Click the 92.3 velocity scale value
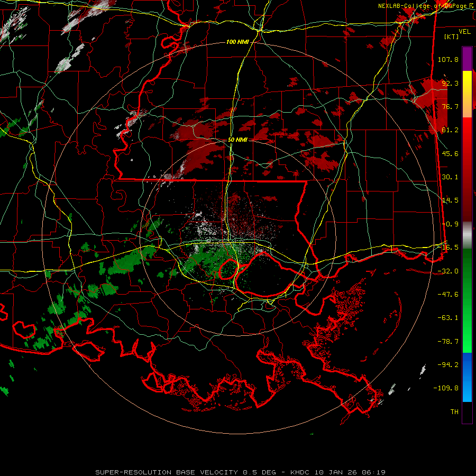The height and width of the screenshot is (476, 476). [450, 83]
